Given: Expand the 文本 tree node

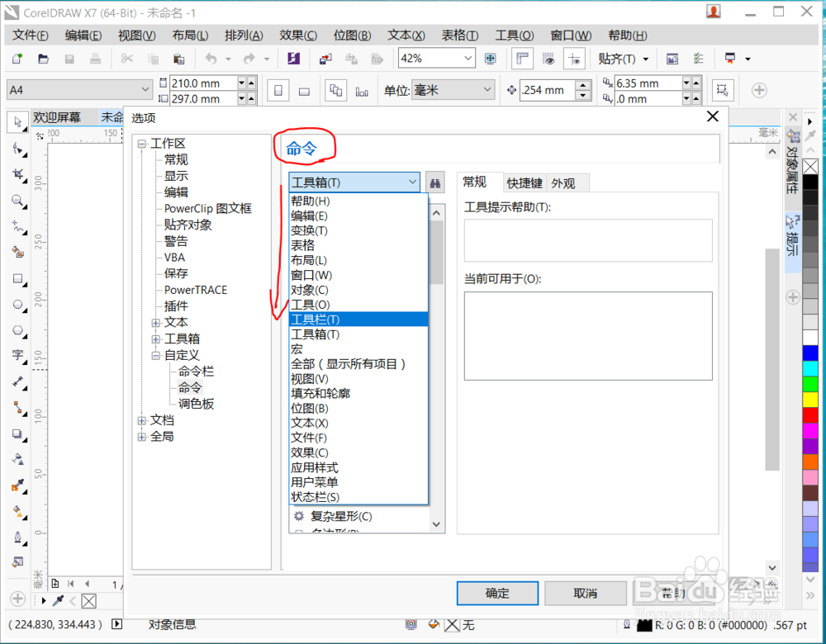Looking at the screenshot, I should (x=156, y=323).
